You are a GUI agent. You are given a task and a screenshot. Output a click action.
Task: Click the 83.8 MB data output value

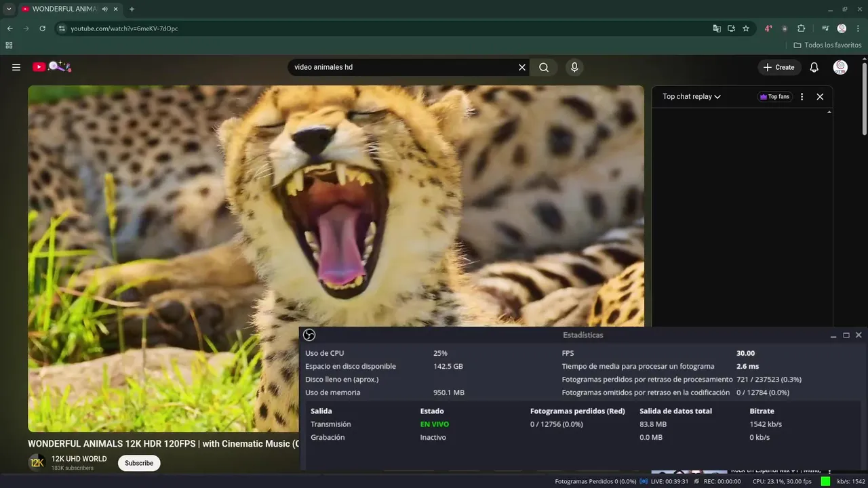pyautogui.click(x=653, y=424)
